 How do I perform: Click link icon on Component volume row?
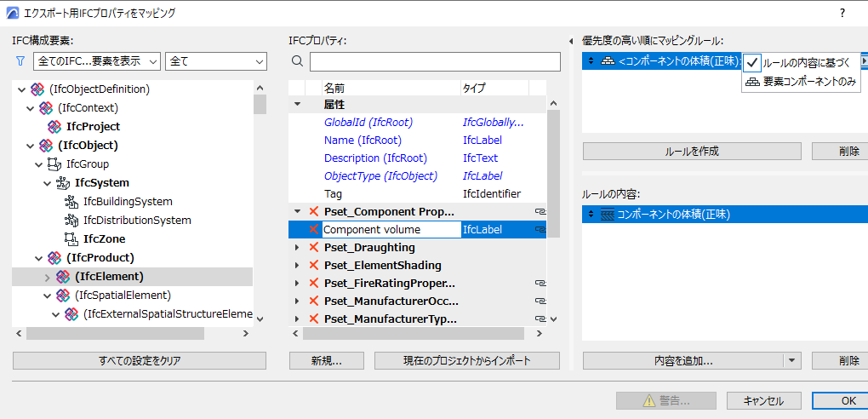(x=540, y=229)
